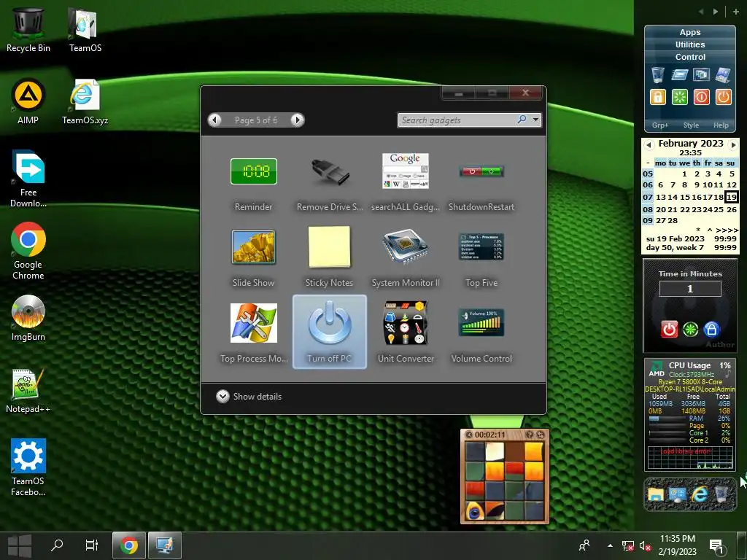Click the green sleep icon in launcher gadget
Viewport: 747px width, 560px height.
pyautogui.click(x=680, y=97)
